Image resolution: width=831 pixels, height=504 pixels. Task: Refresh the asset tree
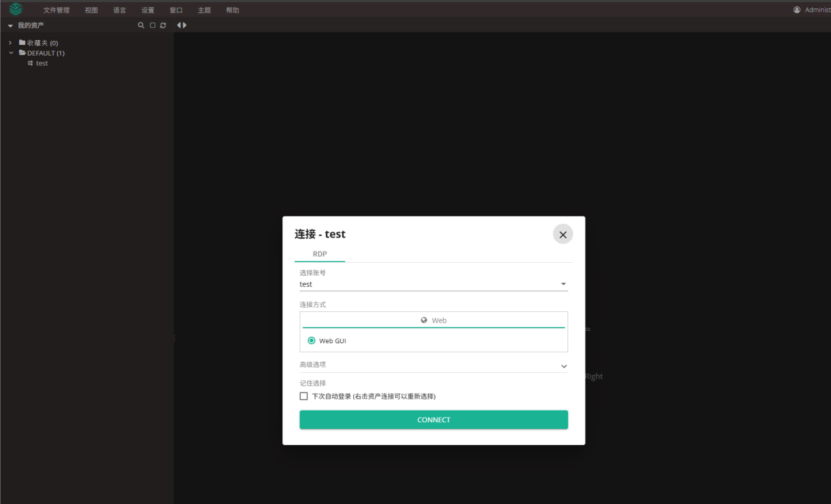[x=163, y=25]
